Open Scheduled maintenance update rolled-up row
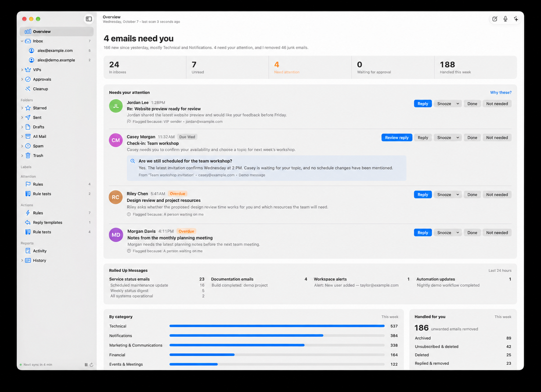The image size is (541, 392). 157,285
